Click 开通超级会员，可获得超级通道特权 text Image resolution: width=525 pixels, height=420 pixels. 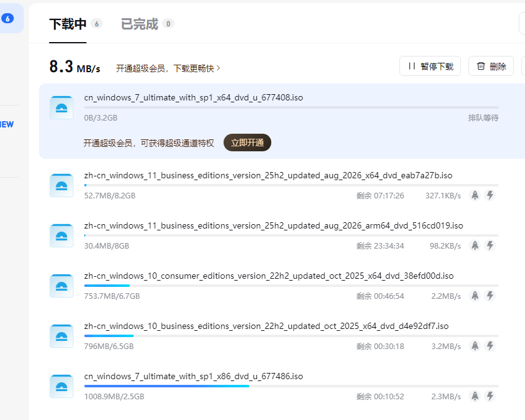point(149,143)
